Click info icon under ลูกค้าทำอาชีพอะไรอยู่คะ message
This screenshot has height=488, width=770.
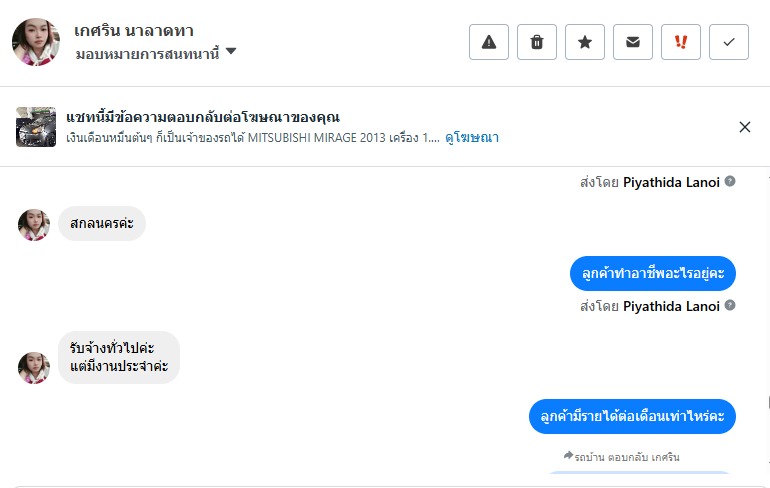click(730, 305)
